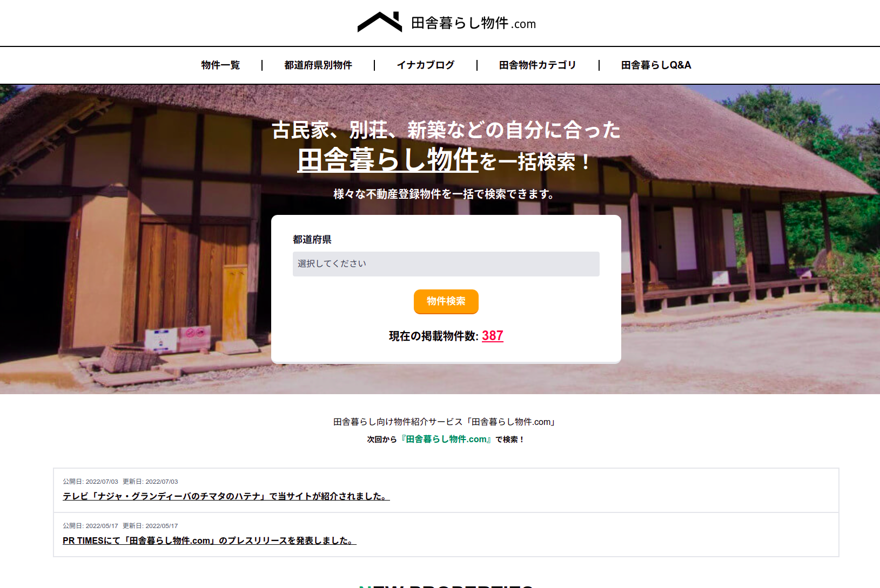Screen dimensions: 880x588
Task: Select the prefecture input showing 選択してください
Action: pyautogui.click(x=445, y=264)
